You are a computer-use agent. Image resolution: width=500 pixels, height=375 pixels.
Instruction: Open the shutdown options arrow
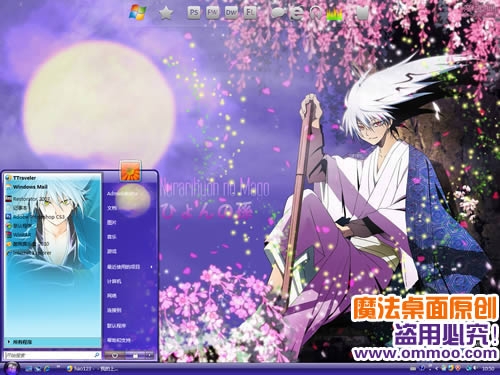[x=150, y=356]
